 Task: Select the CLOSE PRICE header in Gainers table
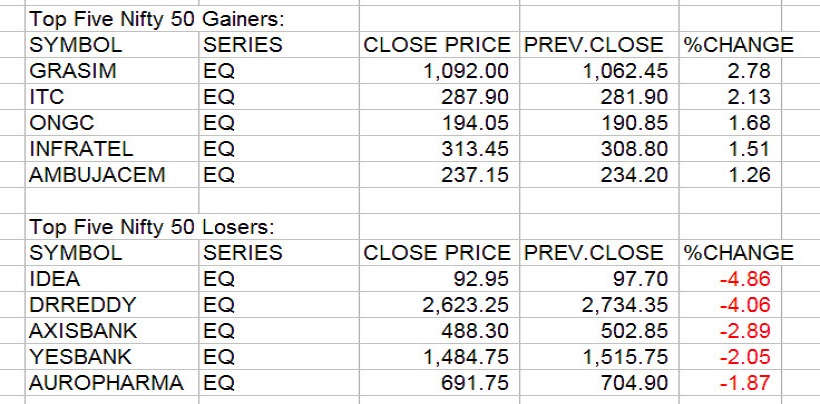[x=438, y=45]
